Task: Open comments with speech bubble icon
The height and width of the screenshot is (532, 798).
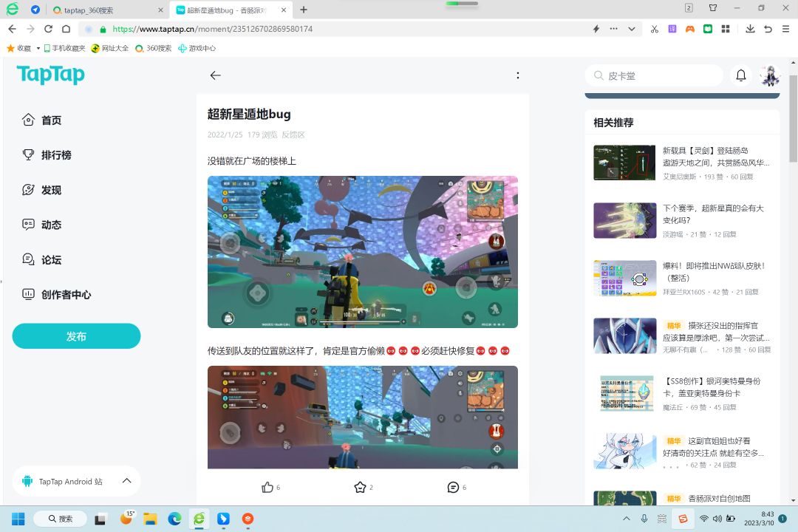Action: [453, 487]
